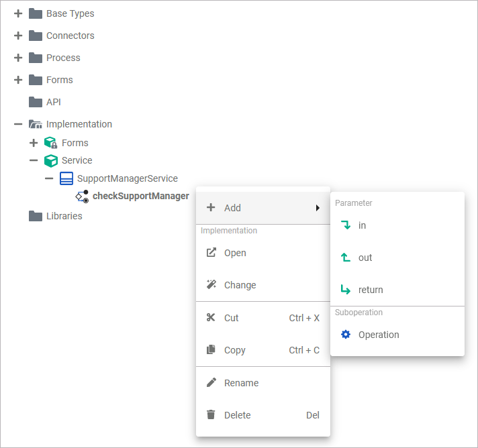Select Rename from the context menu
The height and width of the screenshot is (448, 478).
tap(263, 383)
